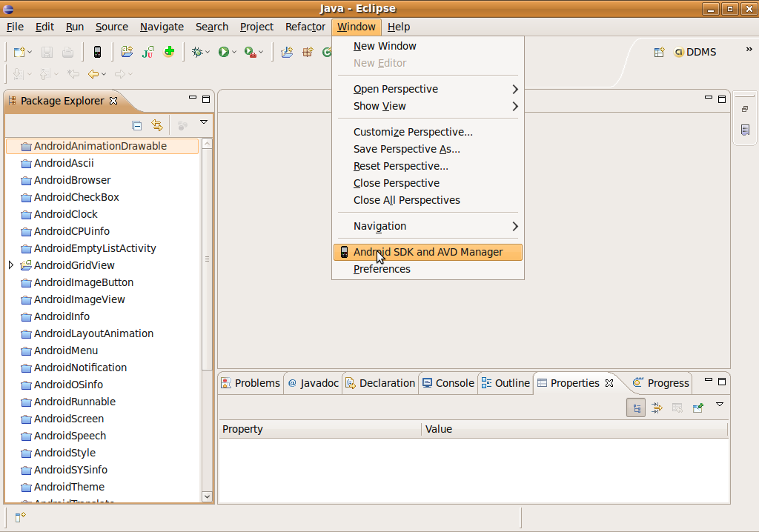This screenshot has height=532, width=759.
Task: Switch to the Javadoc tab
Action: 314,383
